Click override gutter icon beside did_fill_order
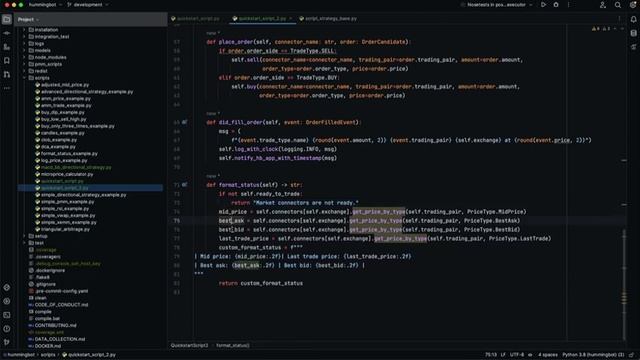Viewport: 640px width, 360px height. click(184, 122)
